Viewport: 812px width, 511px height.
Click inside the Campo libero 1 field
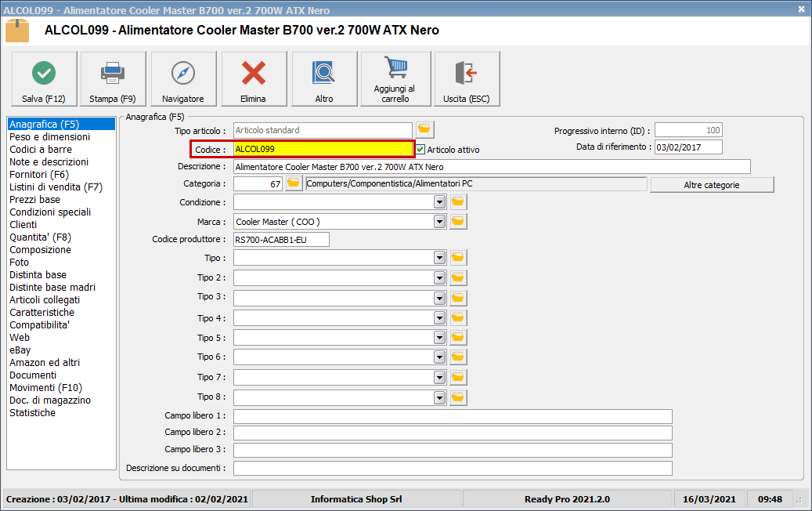[x=454, y=416]
